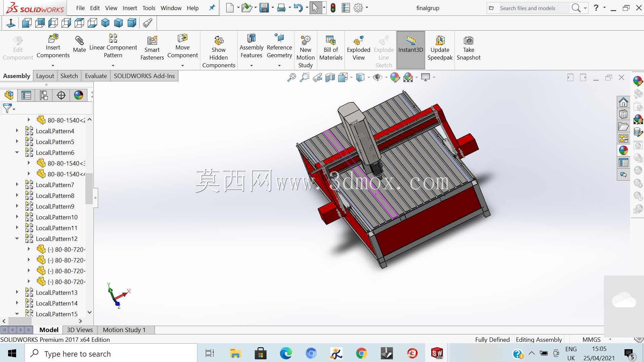Open Bill of Materials

pos(331,48)
